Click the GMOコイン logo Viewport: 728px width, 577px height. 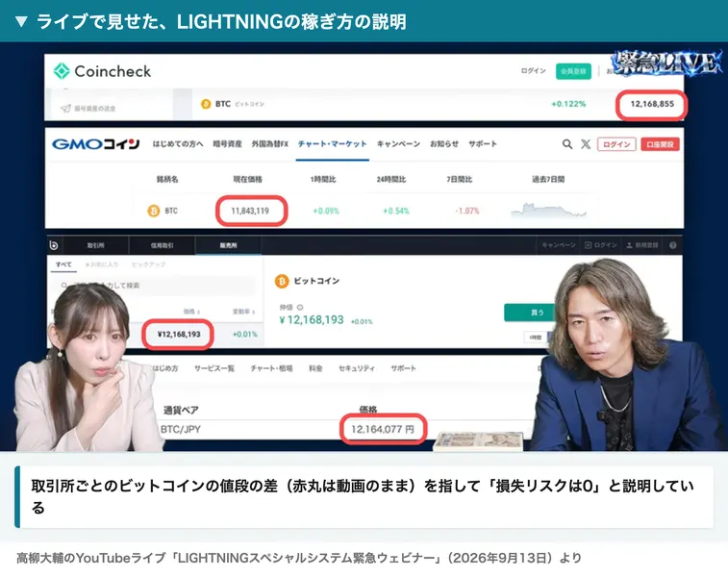coord(95,144)
